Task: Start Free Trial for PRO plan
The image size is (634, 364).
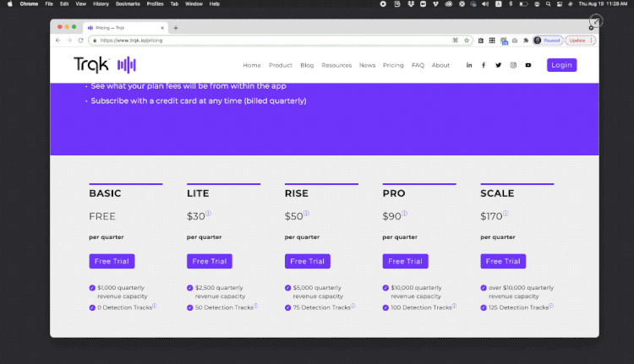Action: (405, 261)
